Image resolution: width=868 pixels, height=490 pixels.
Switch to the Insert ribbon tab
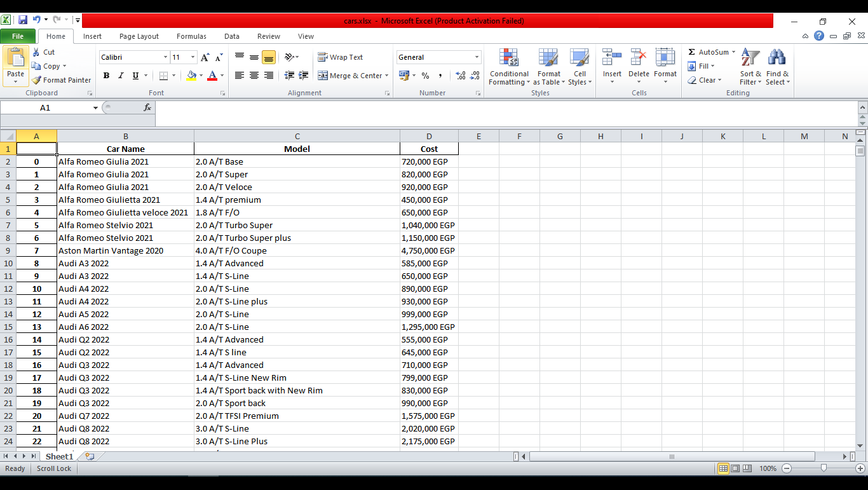click(92, 36)
